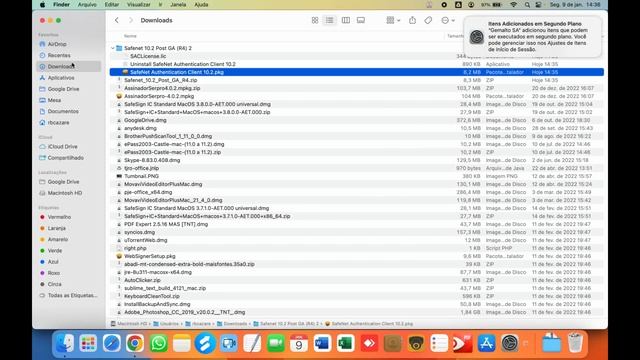
Task: Open the Ajuda menu
Action: [x=201, y=4]
